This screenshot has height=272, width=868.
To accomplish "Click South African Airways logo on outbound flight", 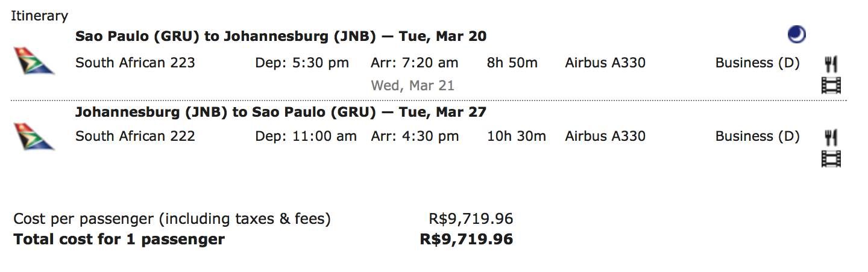I will coord(34,61).
